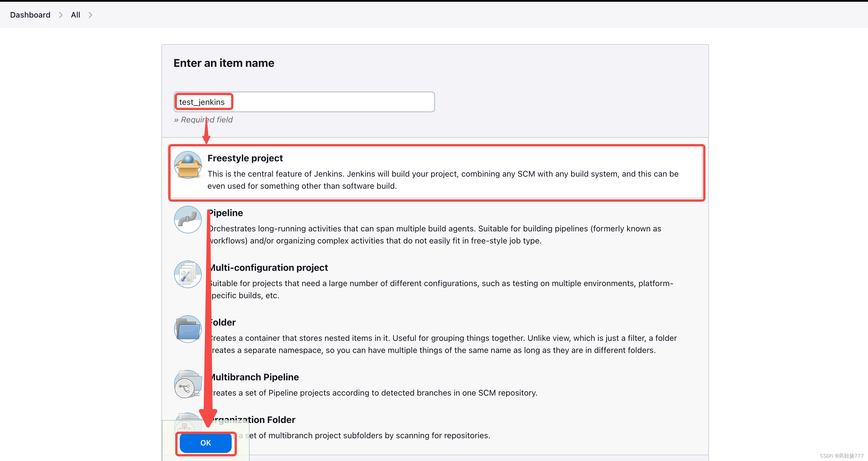Click the Freestyle project box icon

click(188, 165)
